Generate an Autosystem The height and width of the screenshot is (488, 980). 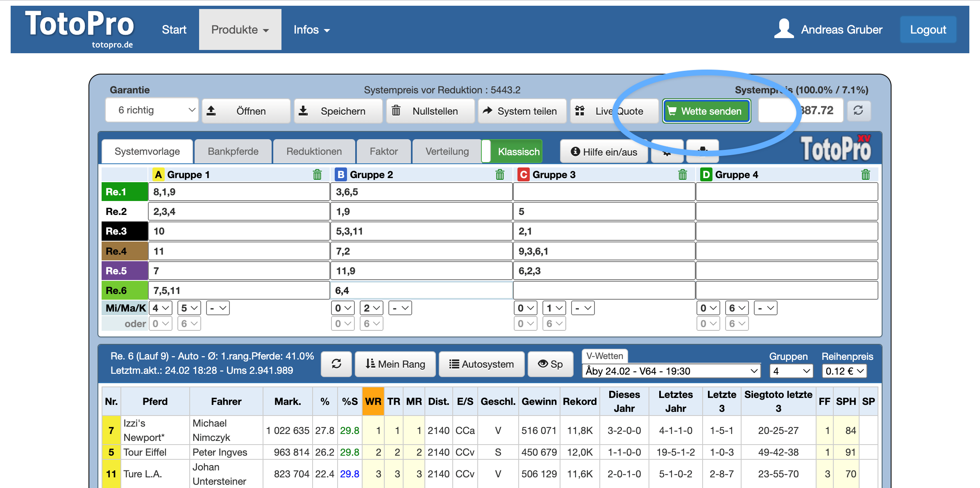tap(481, 364)
